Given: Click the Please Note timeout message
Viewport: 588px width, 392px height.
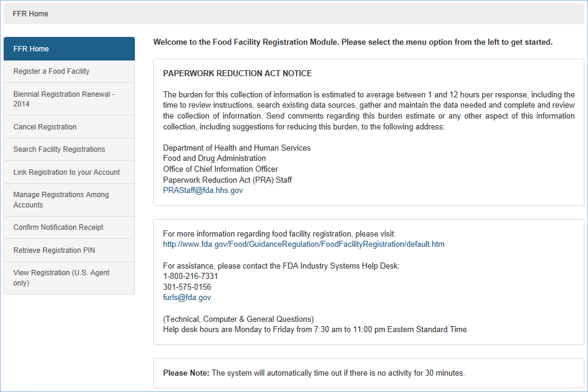Looking at the screenshot, I should pos(313,373).
